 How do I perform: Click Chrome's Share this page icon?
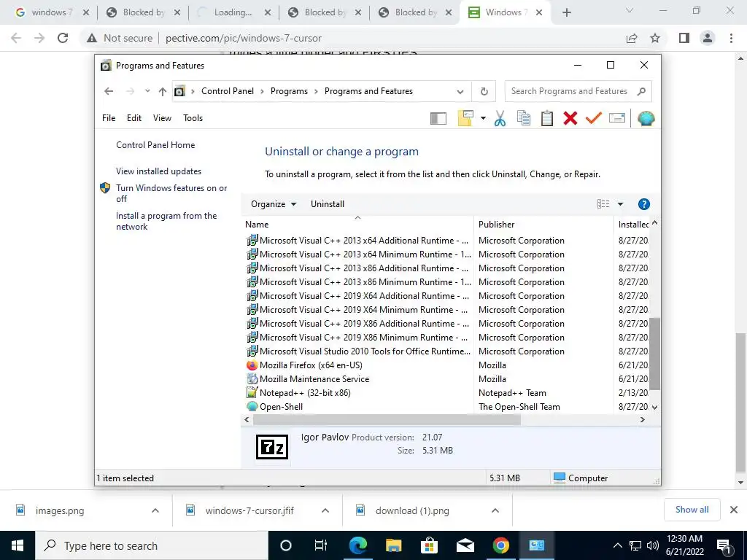coord(632,38)
